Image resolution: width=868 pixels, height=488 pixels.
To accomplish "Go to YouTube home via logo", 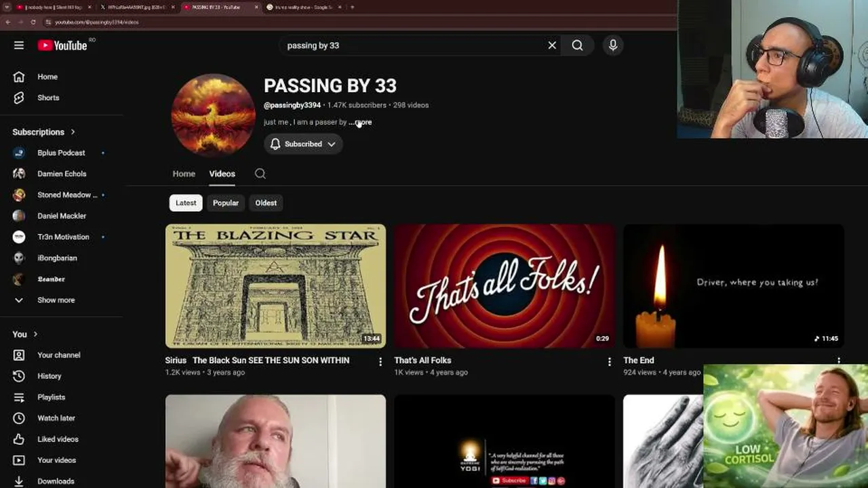I will [62, 45].
